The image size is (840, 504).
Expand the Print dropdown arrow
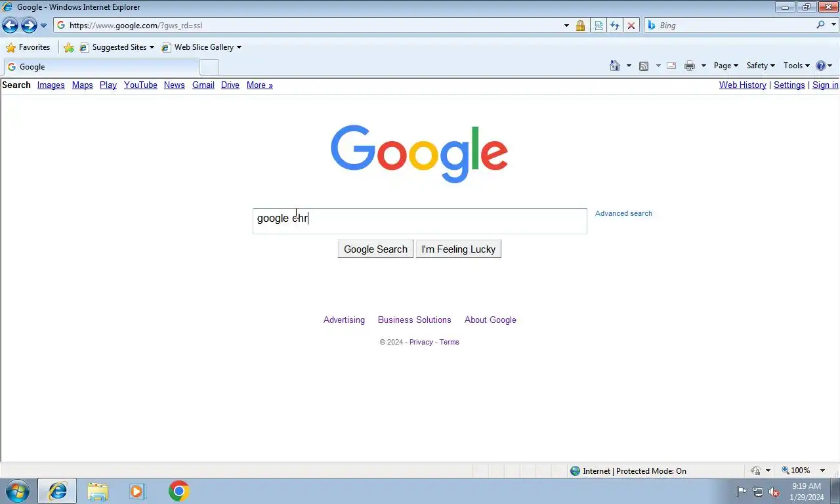(x=703, y=66)
